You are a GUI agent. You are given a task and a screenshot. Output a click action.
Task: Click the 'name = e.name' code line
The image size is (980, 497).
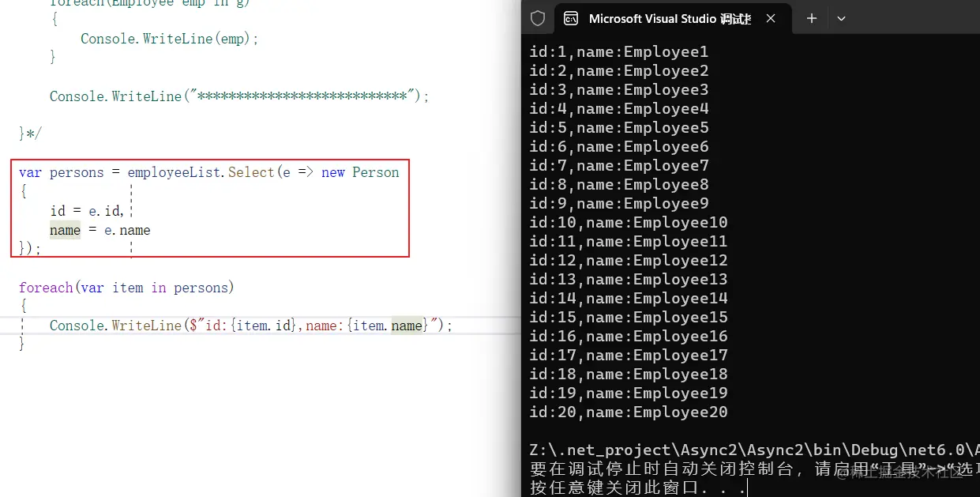(x=100, y=231)
